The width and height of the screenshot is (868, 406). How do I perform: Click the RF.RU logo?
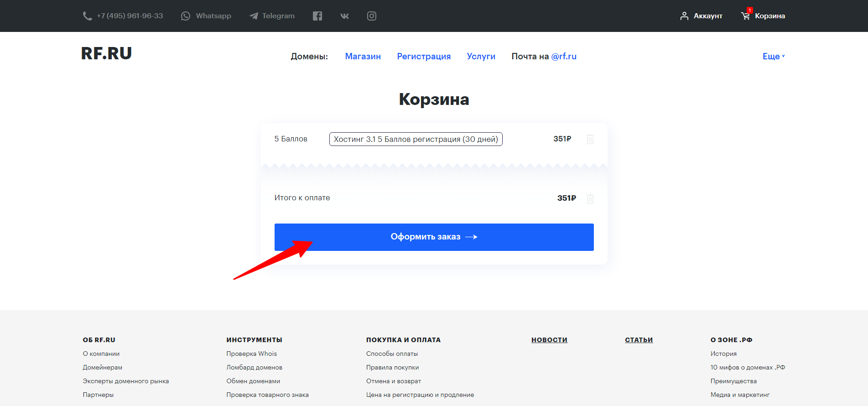click(x=106, y=53)
